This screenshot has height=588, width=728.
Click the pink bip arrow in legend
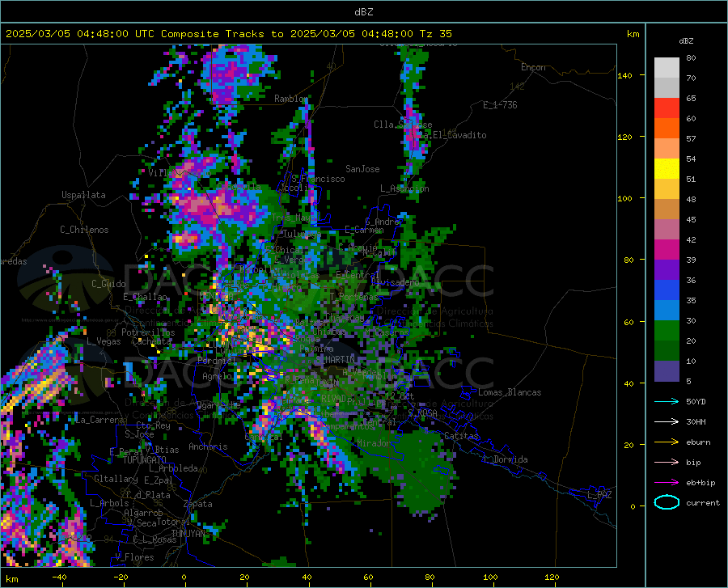[x=667, y=462]
